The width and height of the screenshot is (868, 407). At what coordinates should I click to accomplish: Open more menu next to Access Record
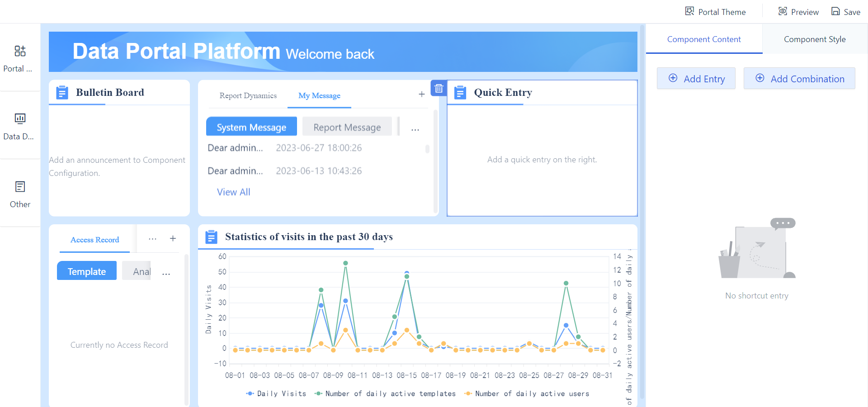pos(152,239)
